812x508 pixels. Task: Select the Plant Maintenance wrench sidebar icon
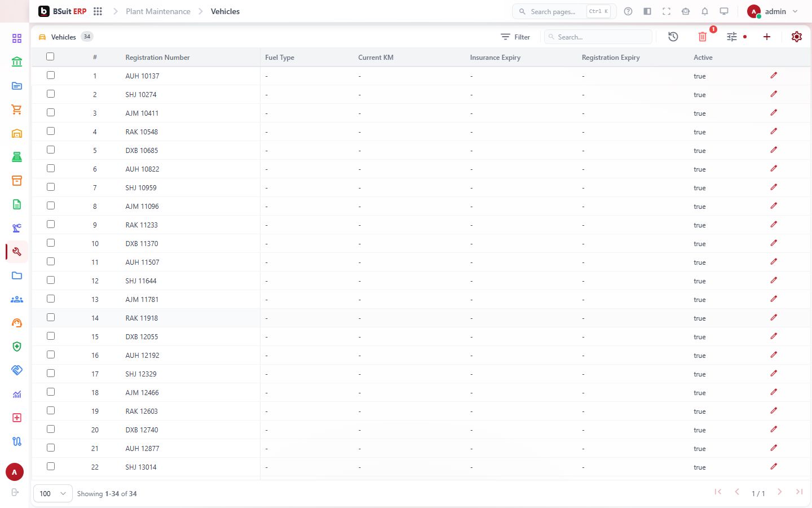click(x=17, y=252)
